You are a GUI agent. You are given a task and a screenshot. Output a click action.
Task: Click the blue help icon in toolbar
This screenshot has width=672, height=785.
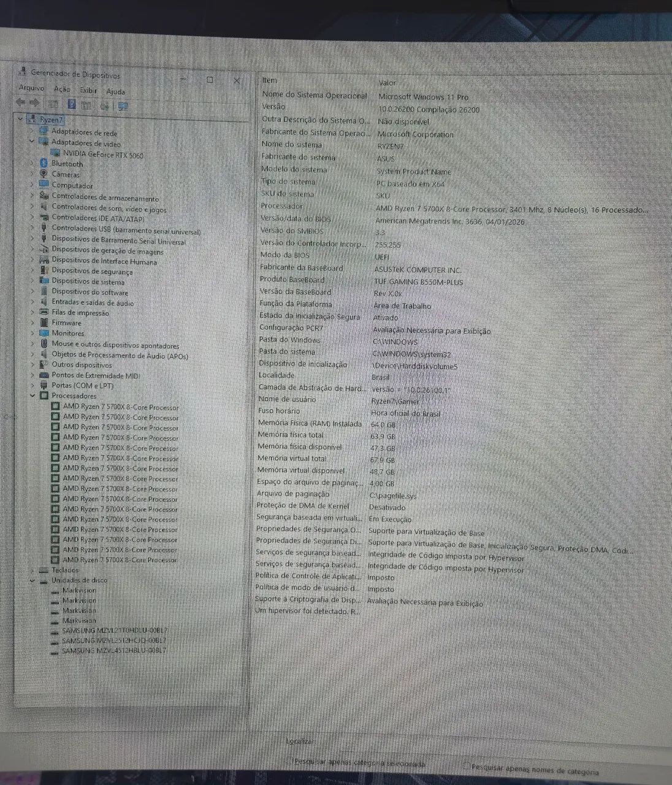(72, 105)
